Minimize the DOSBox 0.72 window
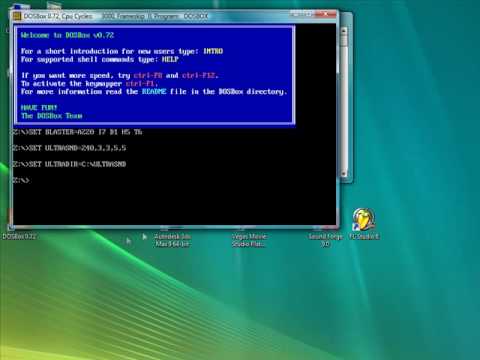This screenshot has height=360, width=480. (296, 14)
